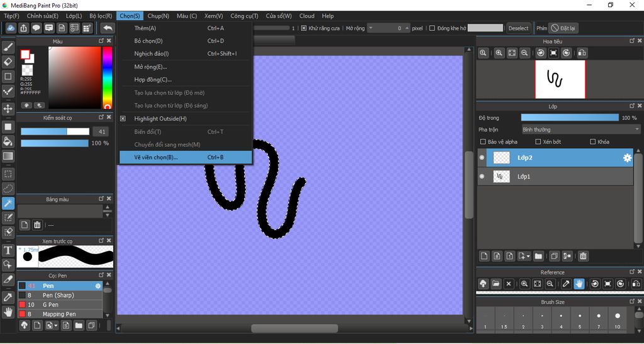This screenshot has width=644, height=344.
Task: Enable Xén bớt checkbox
Action: (538, 142)
